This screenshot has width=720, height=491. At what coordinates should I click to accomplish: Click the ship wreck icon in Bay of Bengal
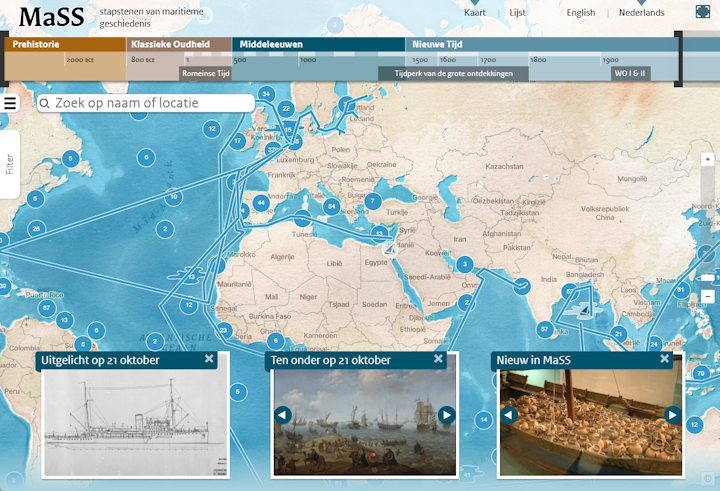click(584, 309)
